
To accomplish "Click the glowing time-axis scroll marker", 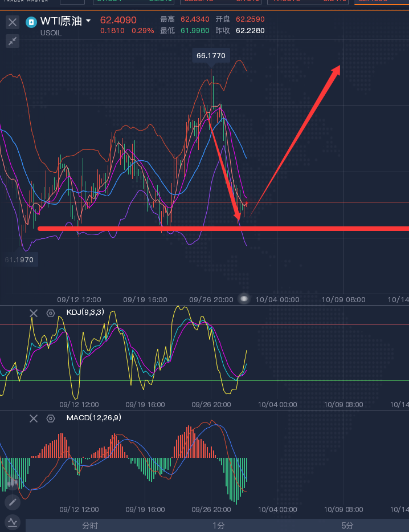I will pyautogui.click(x=244, y=298).
